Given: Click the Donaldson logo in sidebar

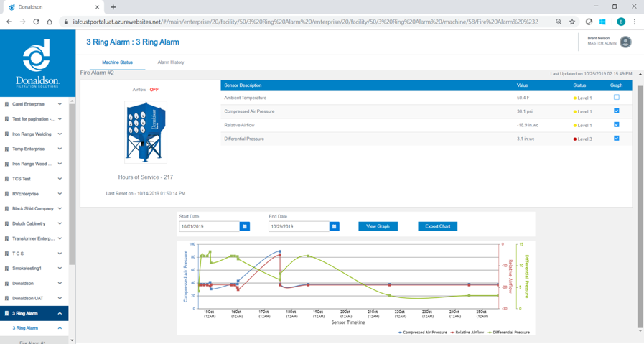Looking at the screenshot, I should point(37,64).
